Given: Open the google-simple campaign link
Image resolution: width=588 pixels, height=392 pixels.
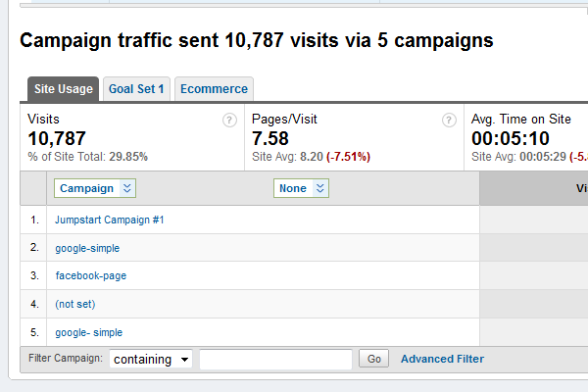Looking at the screenshot, I should (x=87, y=248).
